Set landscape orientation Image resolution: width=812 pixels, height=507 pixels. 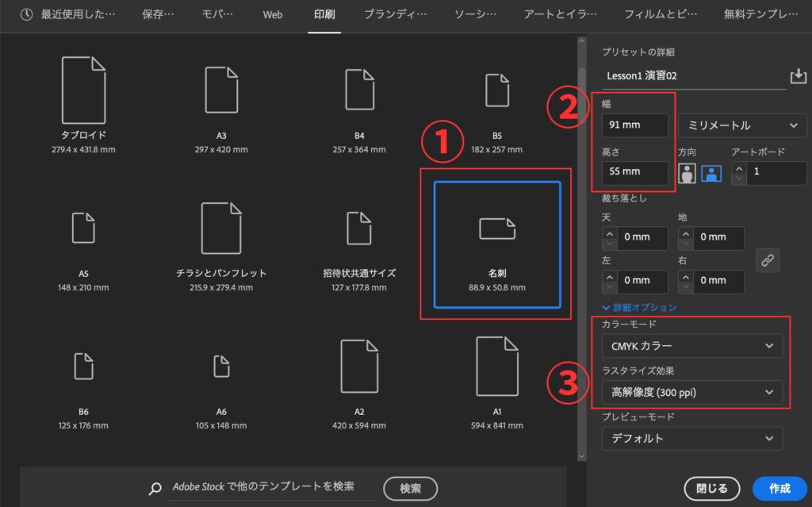710,174
